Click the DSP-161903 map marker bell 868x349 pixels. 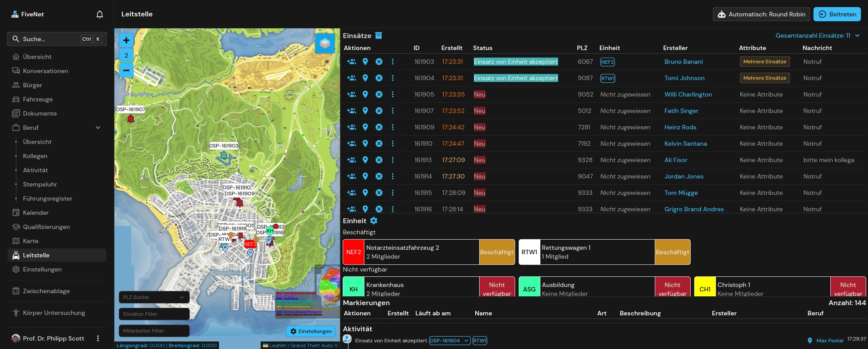click(224, 155)
